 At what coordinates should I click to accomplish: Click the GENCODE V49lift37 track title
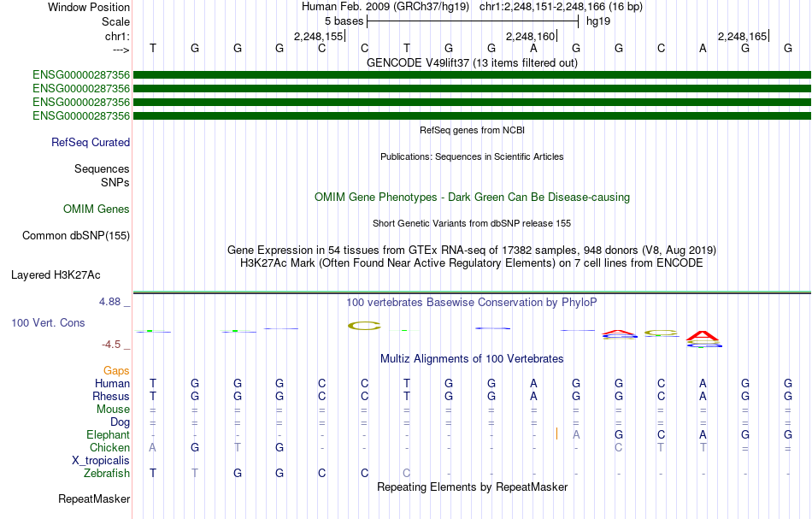[x=472, y=63]
